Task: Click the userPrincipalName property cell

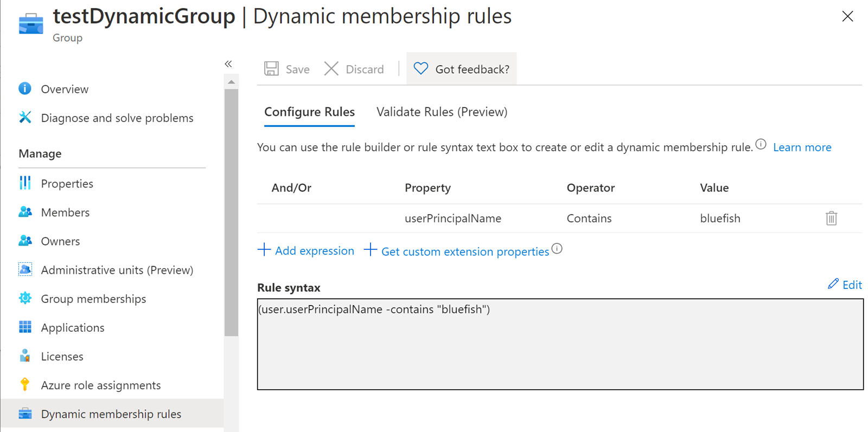Action: coord(453,218)
